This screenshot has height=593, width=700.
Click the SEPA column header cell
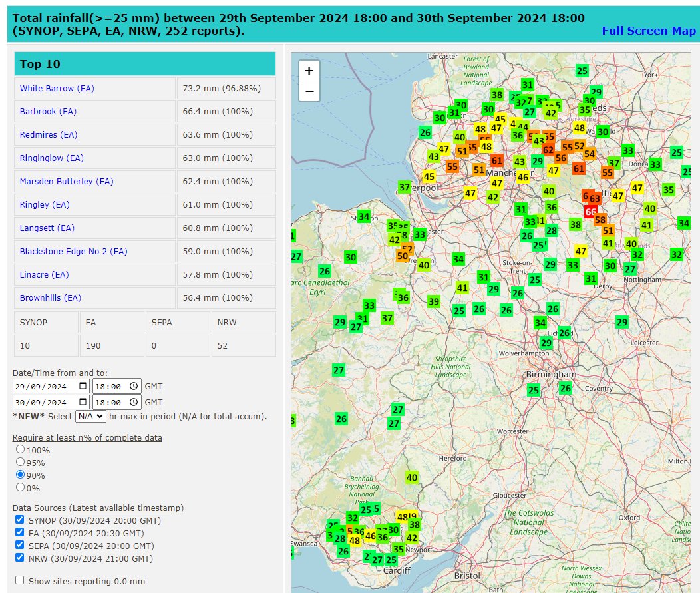178,322
